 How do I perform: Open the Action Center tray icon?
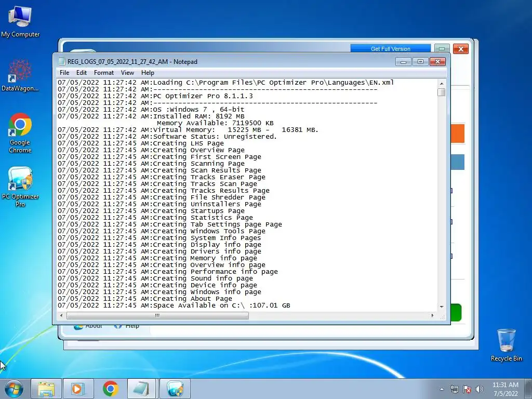pyautogui.click(x=467, y=389)
